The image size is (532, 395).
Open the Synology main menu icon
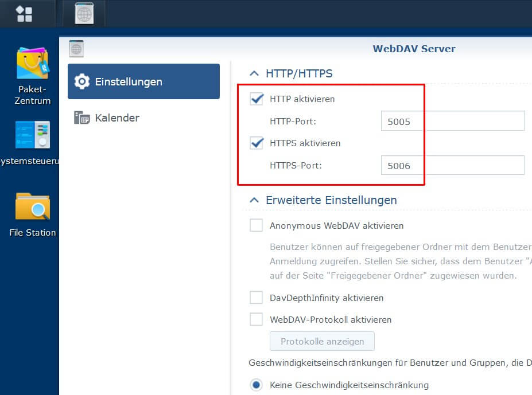coord(24,14)
